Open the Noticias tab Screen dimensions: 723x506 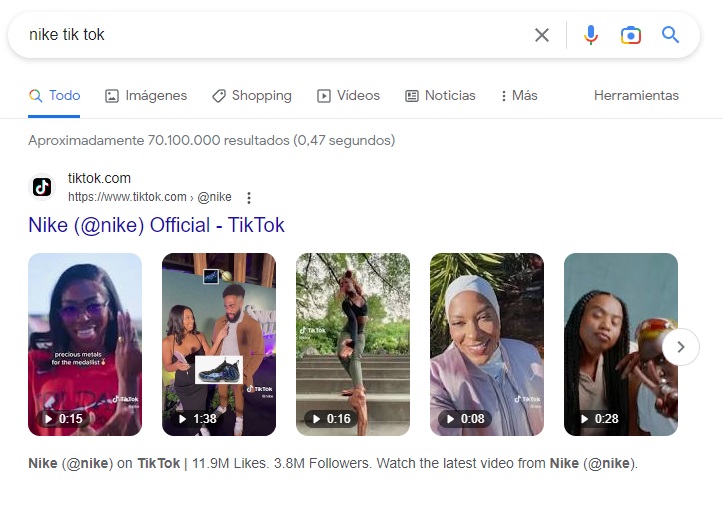coord(440,96)
